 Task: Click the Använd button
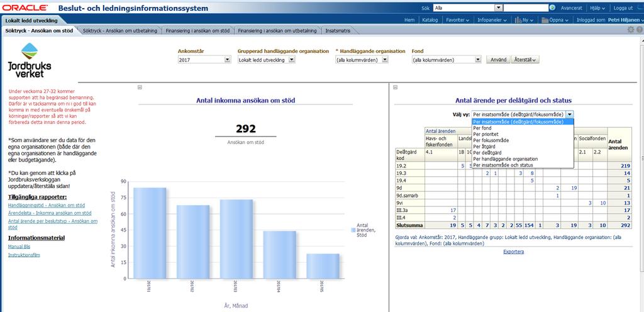[x=499, y=60]
